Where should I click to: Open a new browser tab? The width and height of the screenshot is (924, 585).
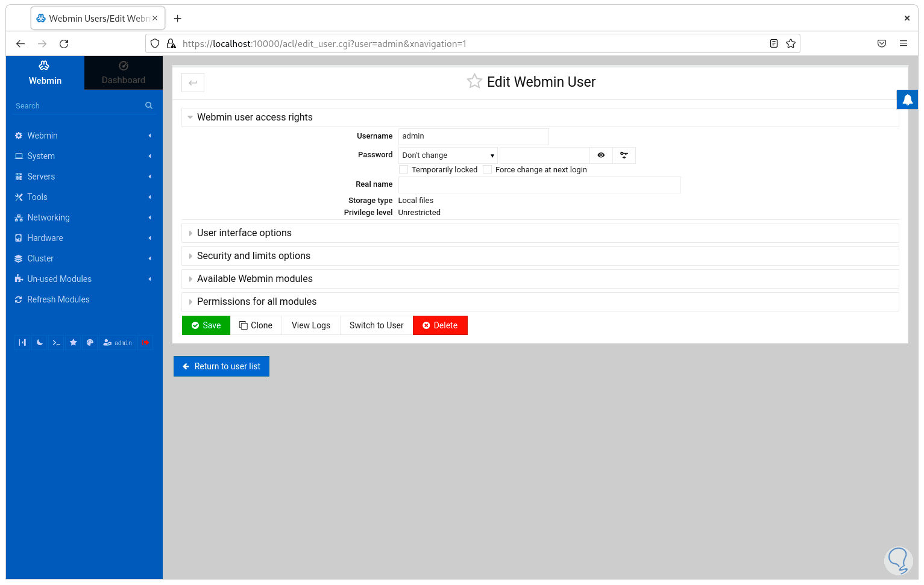[x=178, y=19]
